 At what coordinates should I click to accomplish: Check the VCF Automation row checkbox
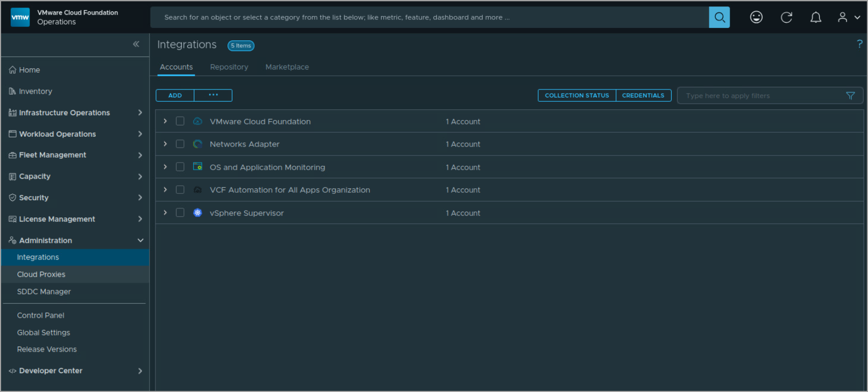click(180, 190)
